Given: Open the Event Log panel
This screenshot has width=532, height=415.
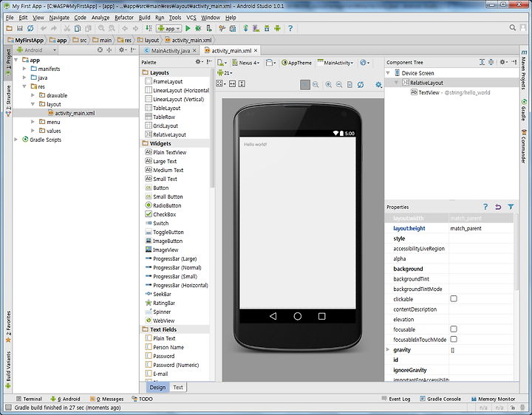Looking at the screenshot, I should click(x=396, y=399).
